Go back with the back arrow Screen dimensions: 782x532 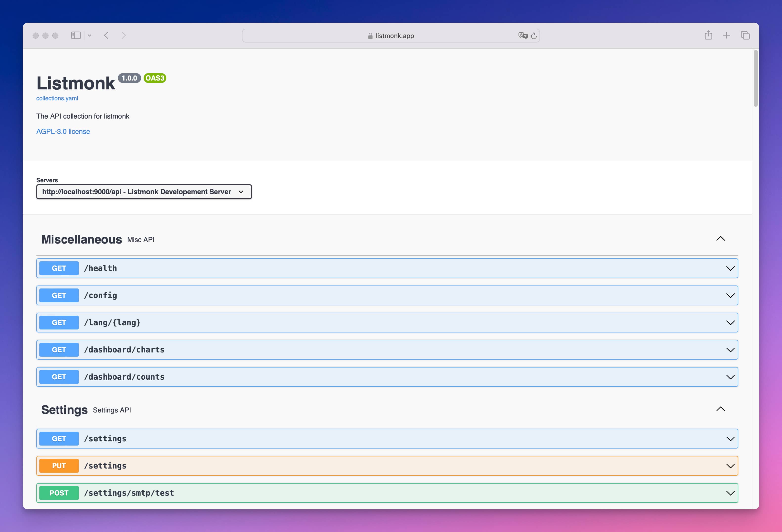106,35
